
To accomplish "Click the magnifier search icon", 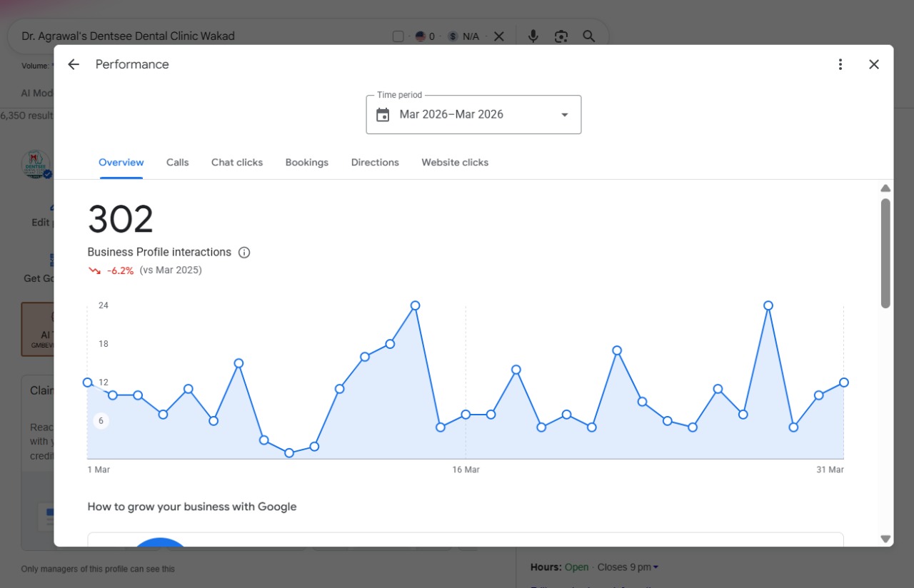I will (589, 36).
